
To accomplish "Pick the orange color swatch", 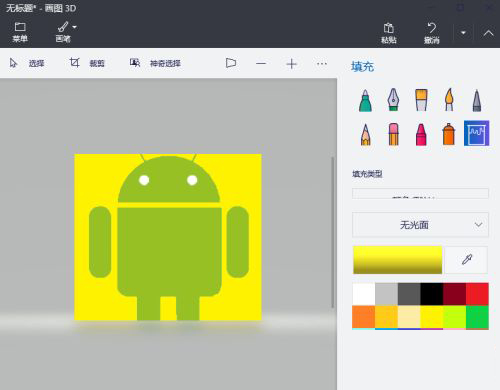I will (x=364, y=317).
